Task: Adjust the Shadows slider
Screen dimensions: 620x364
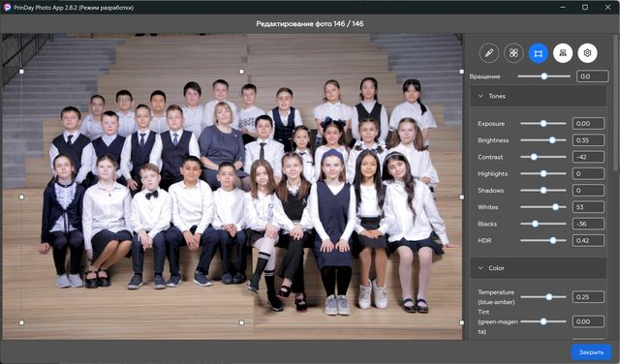Action: (543, 191)
